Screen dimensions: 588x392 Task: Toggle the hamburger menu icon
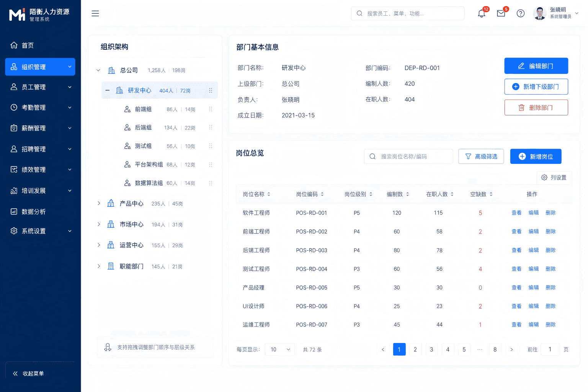[x=95, y=13]
